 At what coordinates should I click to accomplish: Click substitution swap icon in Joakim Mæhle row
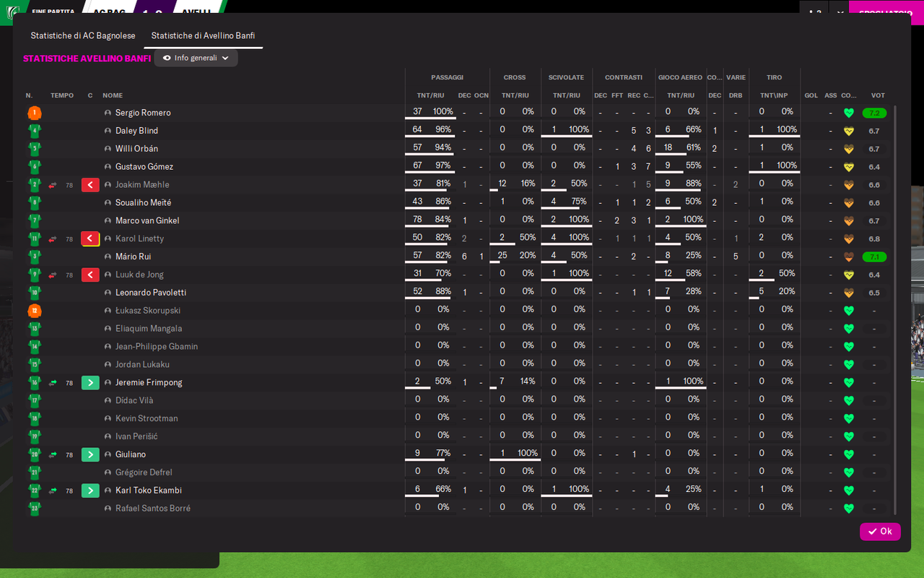point(53,185)
